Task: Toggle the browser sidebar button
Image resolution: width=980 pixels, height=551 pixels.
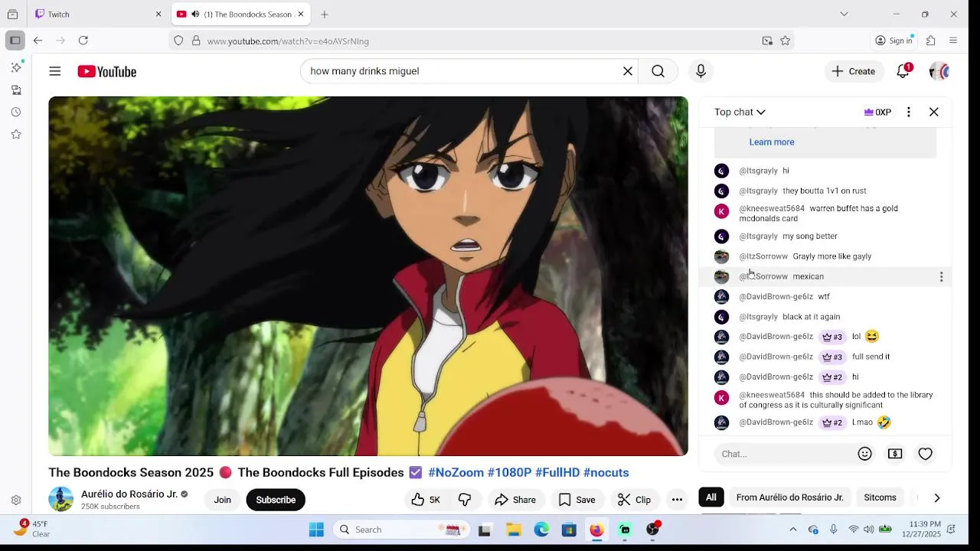Action: [15, 41]
